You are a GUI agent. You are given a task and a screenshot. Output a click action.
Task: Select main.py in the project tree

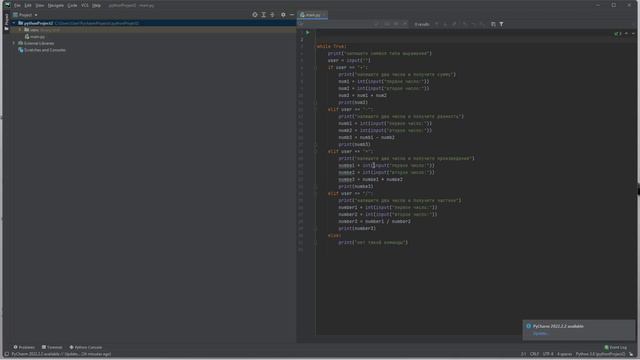click(x=35, y=37)
